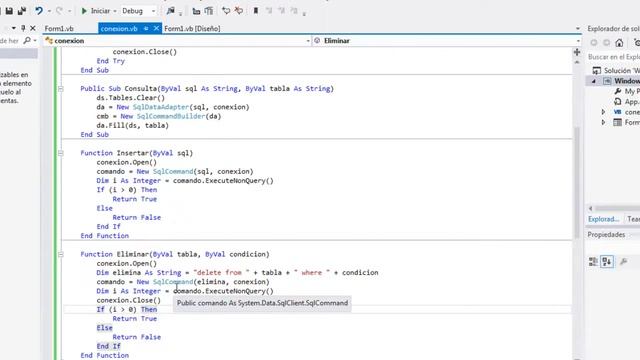Click the Save file icon
The width and height of the screenshot is (640, 360).
9,11
